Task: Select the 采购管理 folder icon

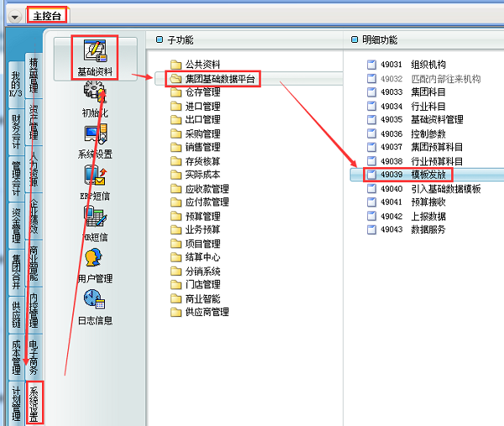Action: point(176,134)
